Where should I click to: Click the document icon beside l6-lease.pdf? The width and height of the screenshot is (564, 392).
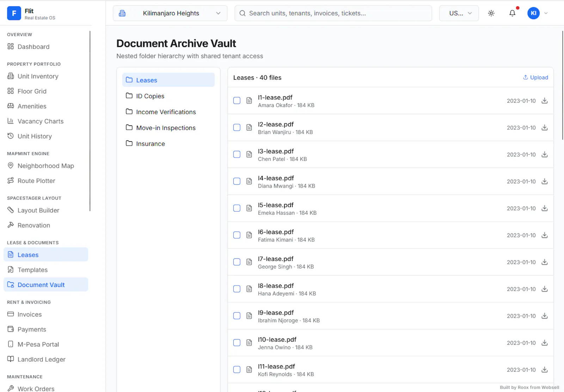pos(249,235)
